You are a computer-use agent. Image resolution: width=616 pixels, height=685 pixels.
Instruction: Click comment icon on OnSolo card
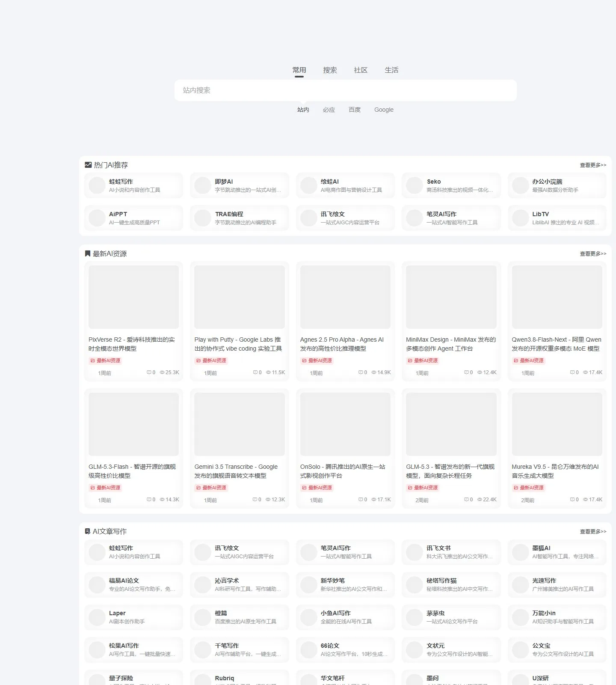(x=361, y=500)
